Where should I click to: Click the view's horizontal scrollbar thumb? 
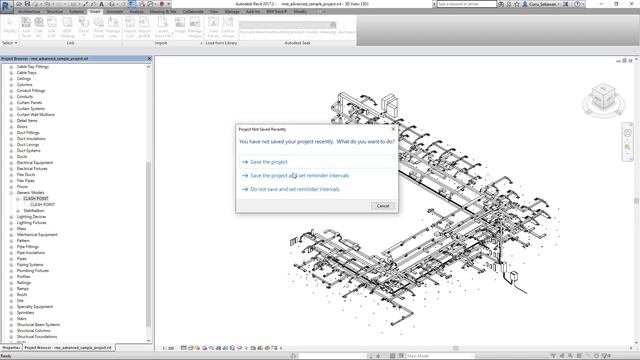(456, 348)
